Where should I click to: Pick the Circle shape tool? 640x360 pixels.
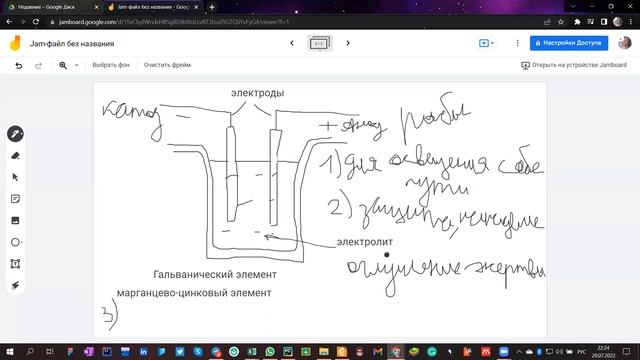(15, 242)
